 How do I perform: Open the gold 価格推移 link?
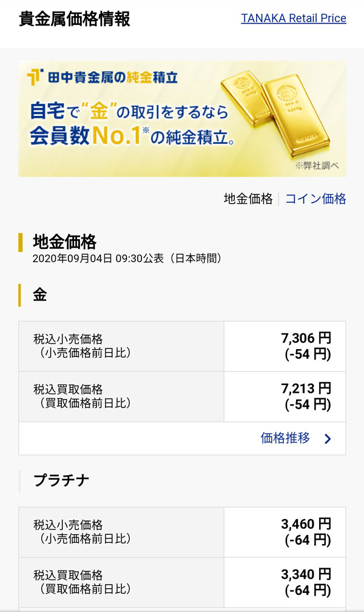[x=285, y=438]
